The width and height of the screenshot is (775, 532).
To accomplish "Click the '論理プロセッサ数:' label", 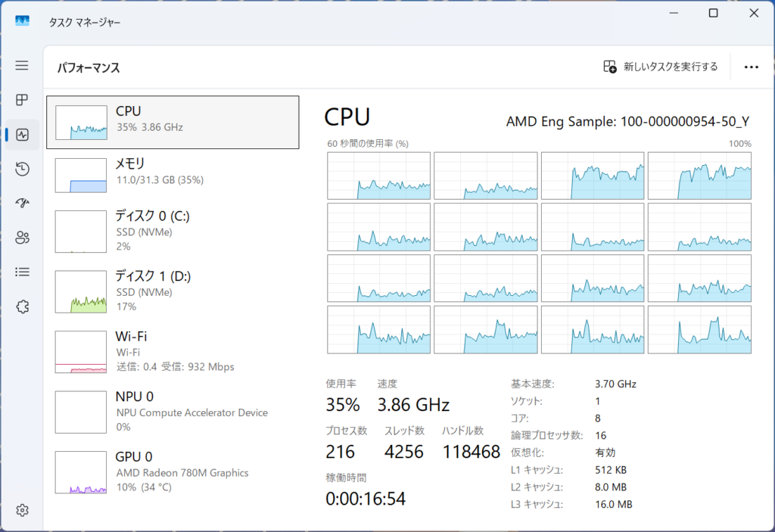I will tap(546, 435).
